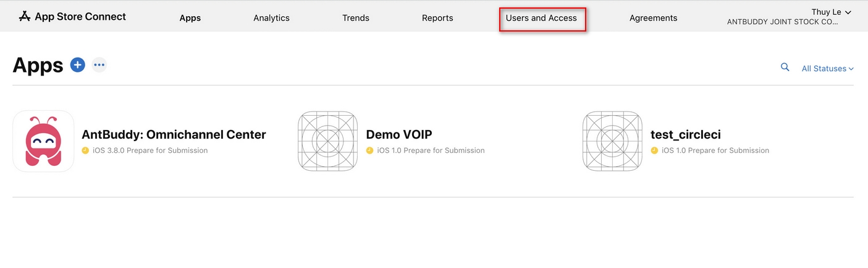The height and width of the screenshot is (268, 868).
Task: Open the Demo VOIP app link
Action: (399, 134)
